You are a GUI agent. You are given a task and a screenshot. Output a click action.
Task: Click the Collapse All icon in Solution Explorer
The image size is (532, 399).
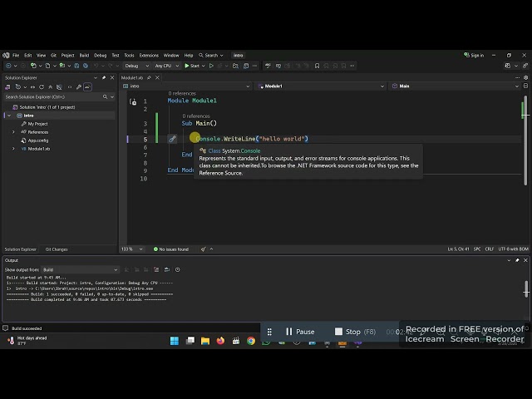50,87
